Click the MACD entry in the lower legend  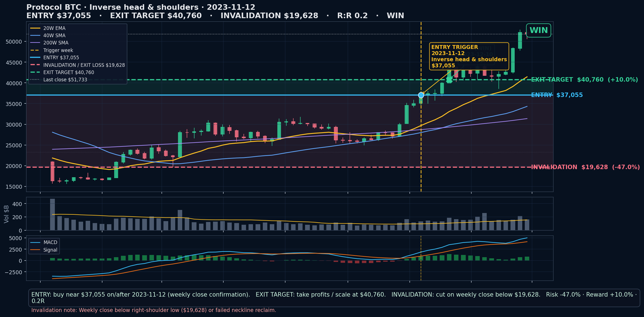click(44, 242)
